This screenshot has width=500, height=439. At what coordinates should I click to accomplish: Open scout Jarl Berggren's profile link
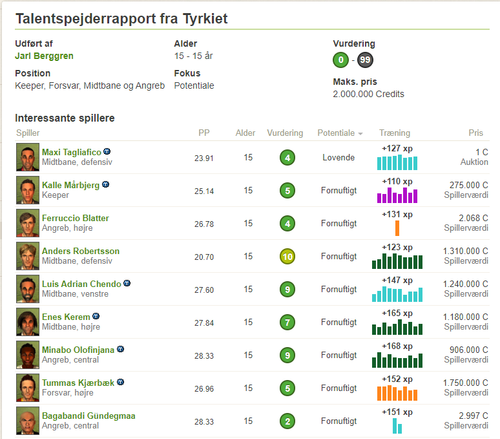44,56
